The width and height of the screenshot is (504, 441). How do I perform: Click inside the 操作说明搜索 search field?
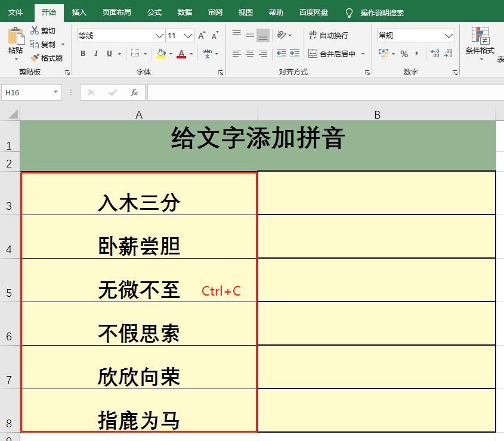(x=382, y=11)
